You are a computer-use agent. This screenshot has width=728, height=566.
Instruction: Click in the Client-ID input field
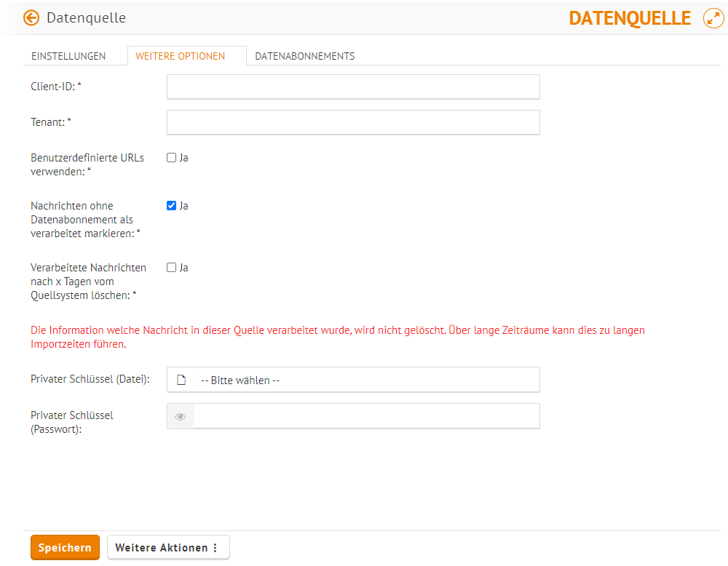point(353,87)
